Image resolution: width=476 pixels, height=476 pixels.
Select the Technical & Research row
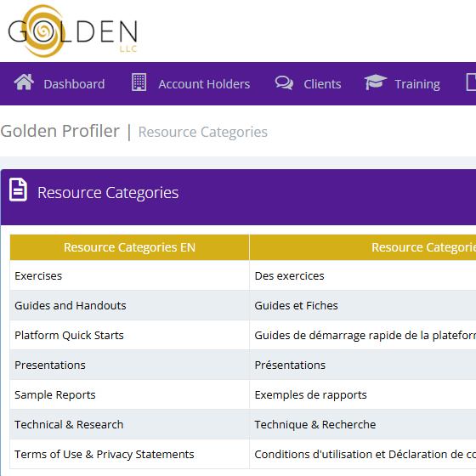pos(243,424)
